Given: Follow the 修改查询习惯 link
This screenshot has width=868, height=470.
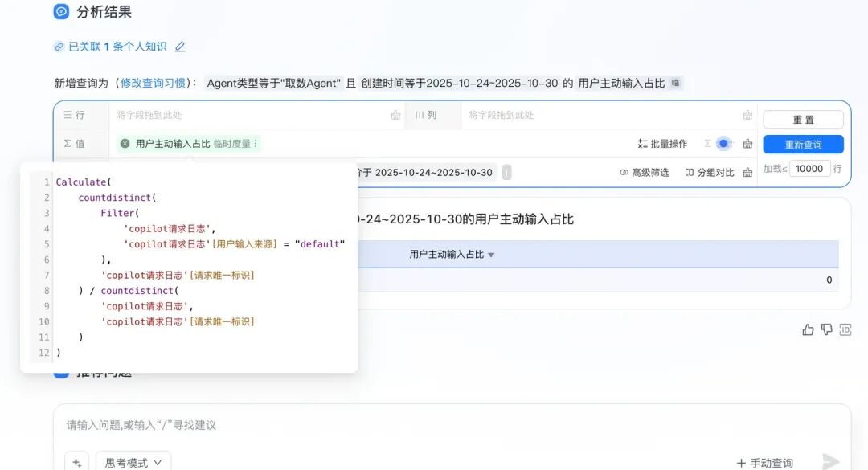Looking at the screenshot, I should 153,83.
